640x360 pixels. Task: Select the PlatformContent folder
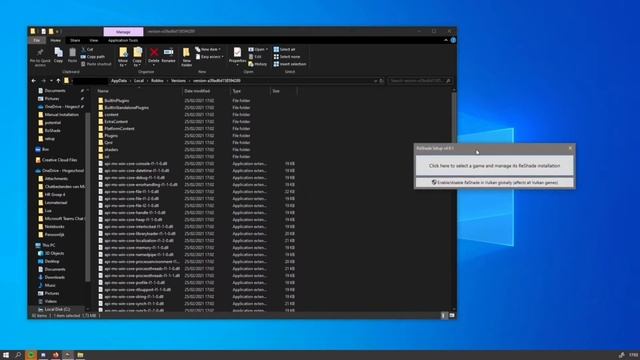click(119, 129)
